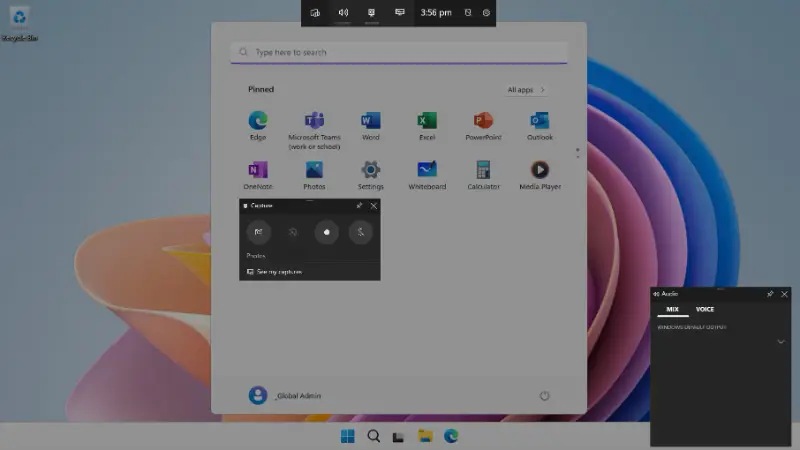800x450 pixels.
Task: Launch OneNote from pinned apps
Action: [258, 176]
